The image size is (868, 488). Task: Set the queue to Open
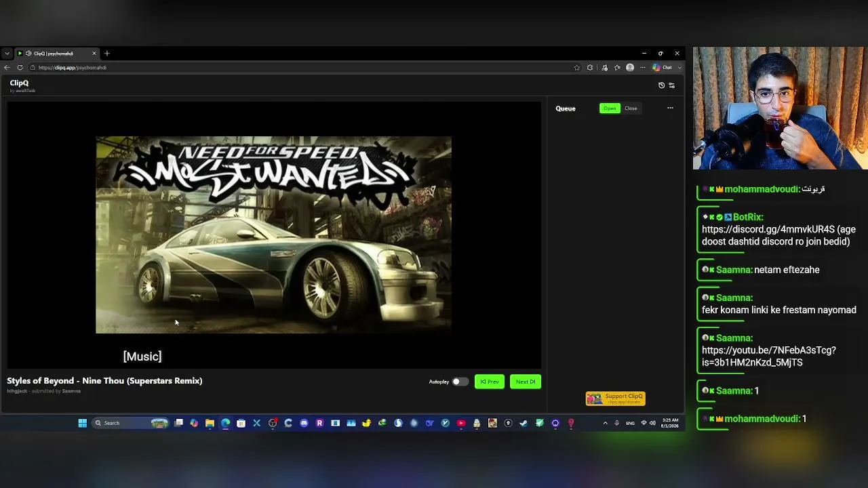click(x=610, y=108)
